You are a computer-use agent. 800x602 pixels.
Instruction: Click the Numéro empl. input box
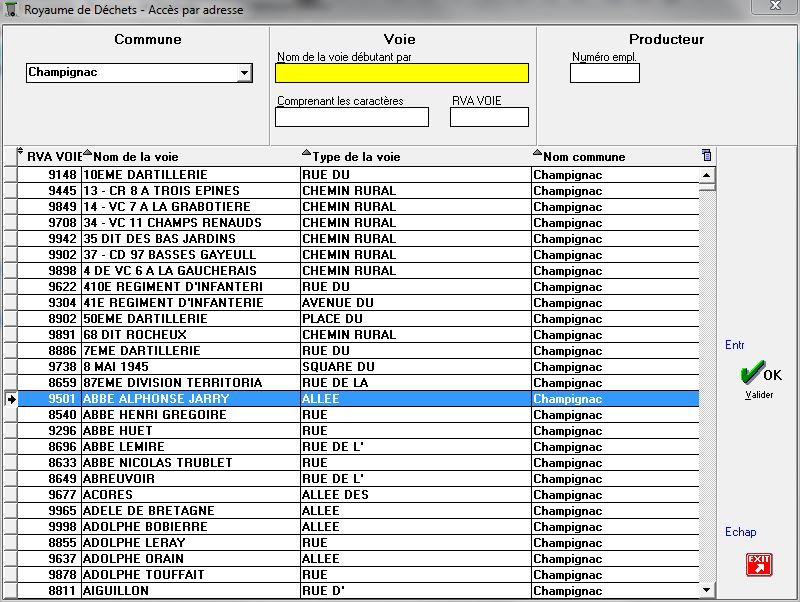pos(604,73)
